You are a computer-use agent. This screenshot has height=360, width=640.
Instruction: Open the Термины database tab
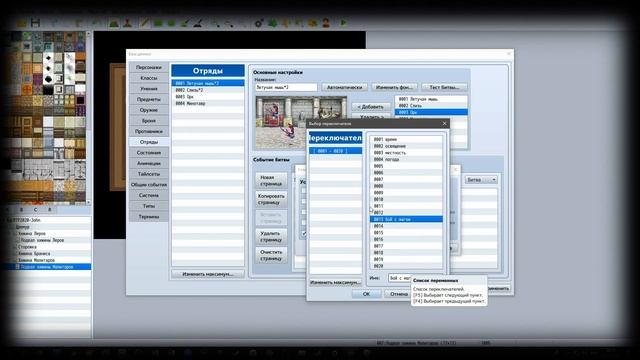click(x=149, y=217)
